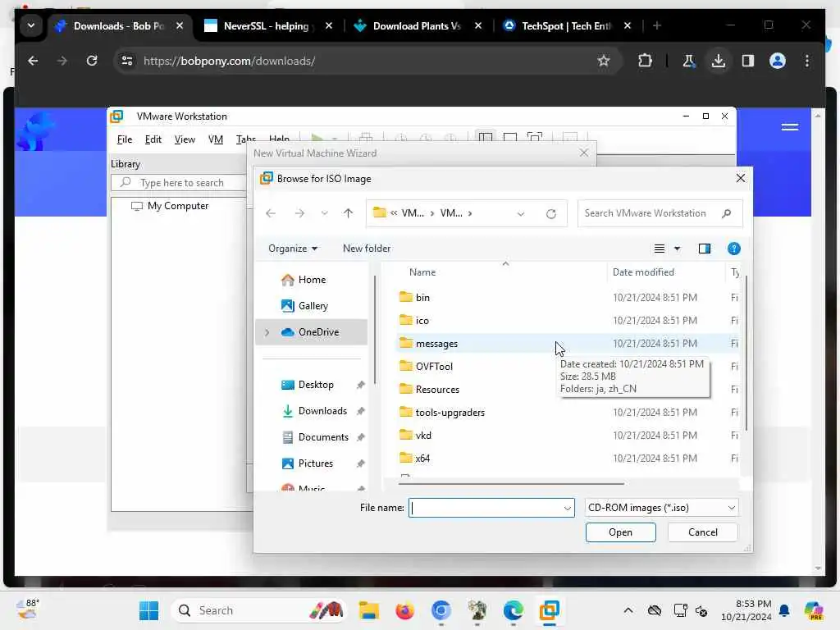Screen dimensions: 840x630
Task: Open Windows Start menu
Action: (x=148, y=610)
